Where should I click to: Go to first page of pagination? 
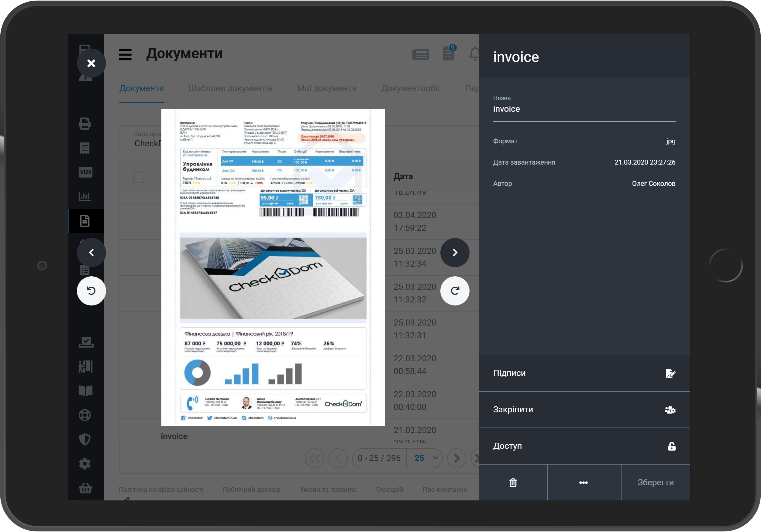(x=315, y=458)
